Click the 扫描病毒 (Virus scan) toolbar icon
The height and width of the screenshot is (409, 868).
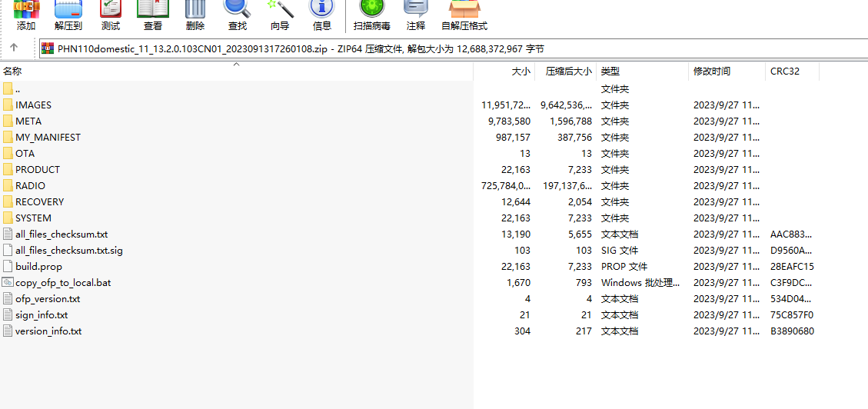tap(371, 15)
